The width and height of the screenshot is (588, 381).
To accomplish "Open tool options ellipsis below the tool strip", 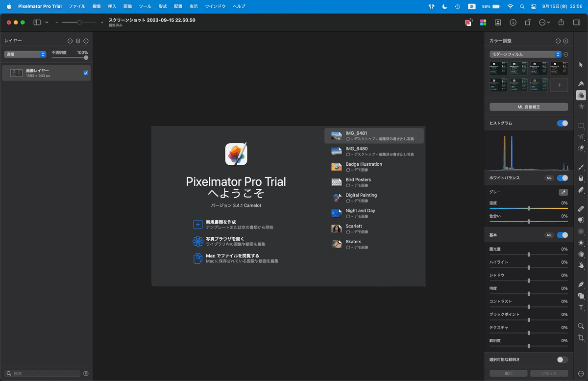I will 581,373.
